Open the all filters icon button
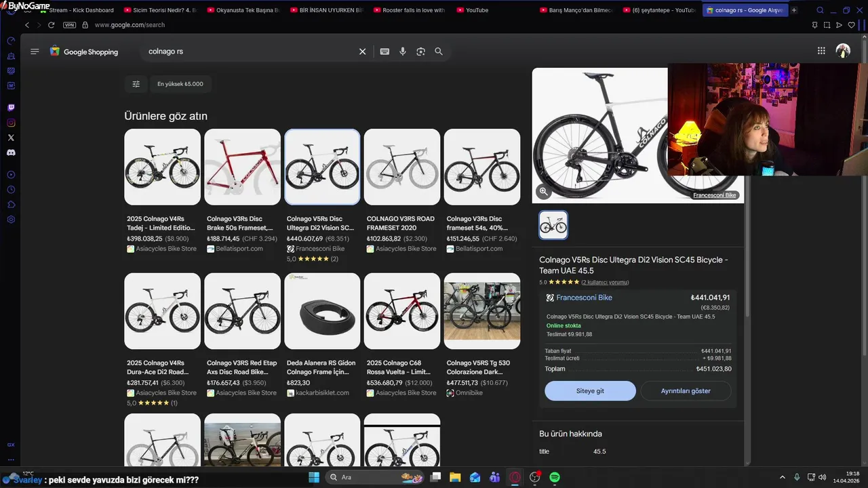868x488 pixels. pos(136,84)
